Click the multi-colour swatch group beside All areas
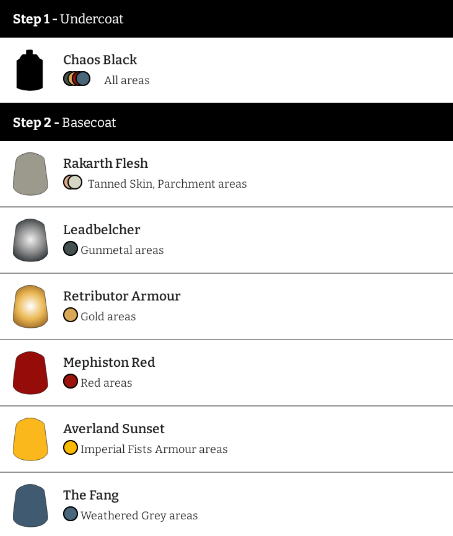This screenshot has width=453, height=536. (x=77, y=78)
